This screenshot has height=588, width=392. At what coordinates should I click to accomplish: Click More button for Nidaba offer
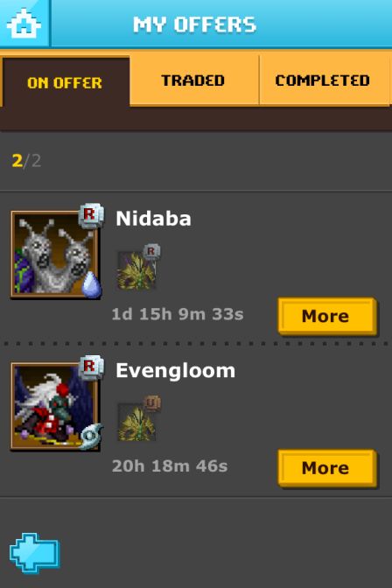(327, 316)
